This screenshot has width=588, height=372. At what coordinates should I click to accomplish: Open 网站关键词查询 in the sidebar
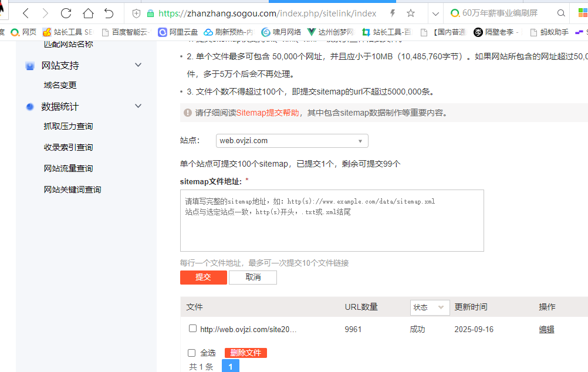pos(72,190)
